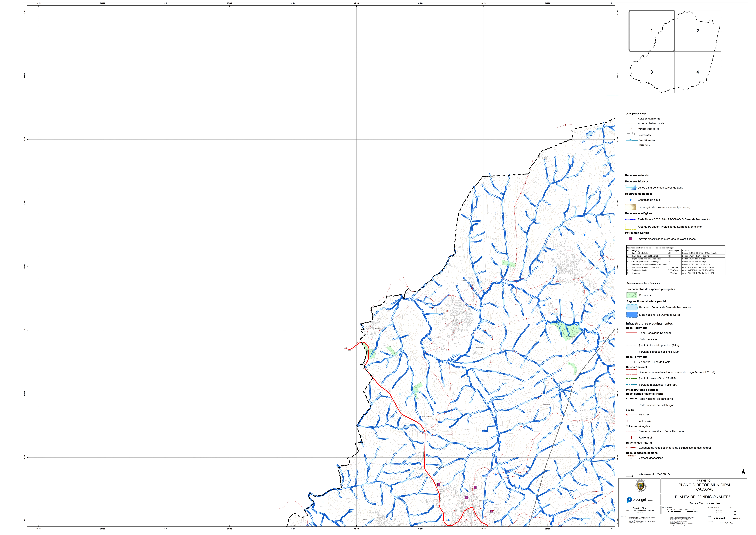Click the 'Telecomunicações' legend heading
The width and height of the screenshot is (756, 535).
[638, 426]
